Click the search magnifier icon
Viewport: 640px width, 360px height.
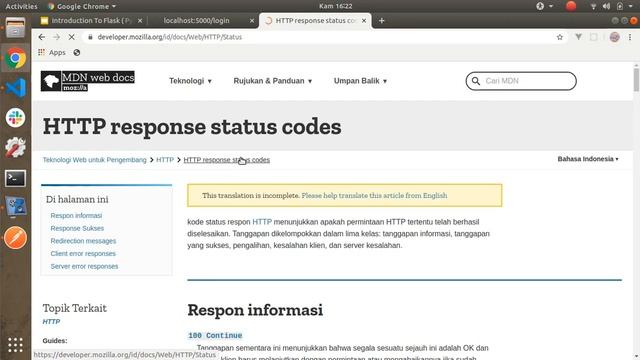tap(476, 81)
